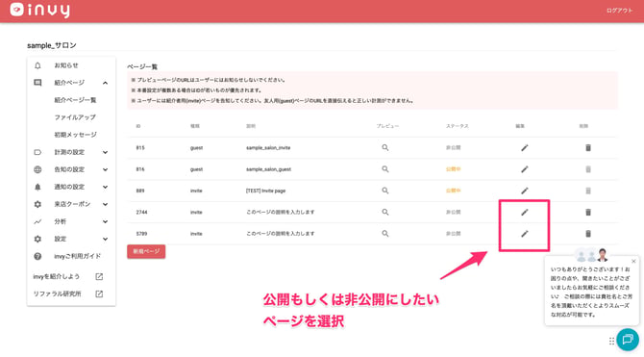The height and width of the screenshot is (357, 644).
Task: Click 公開中 status in row 889
Action: click(x=453, y=191)
